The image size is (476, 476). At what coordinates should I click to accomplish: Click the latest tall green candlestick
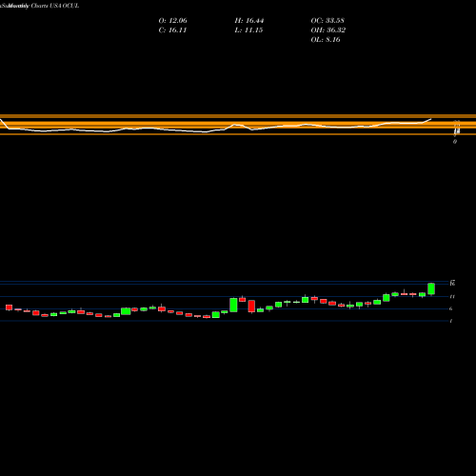tap(431, 288)
